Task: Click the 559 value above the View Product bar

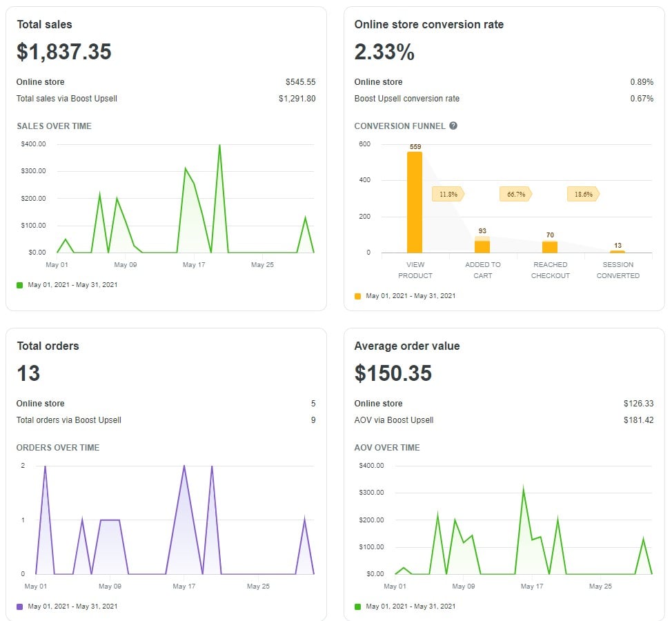Action: (415, 146)
